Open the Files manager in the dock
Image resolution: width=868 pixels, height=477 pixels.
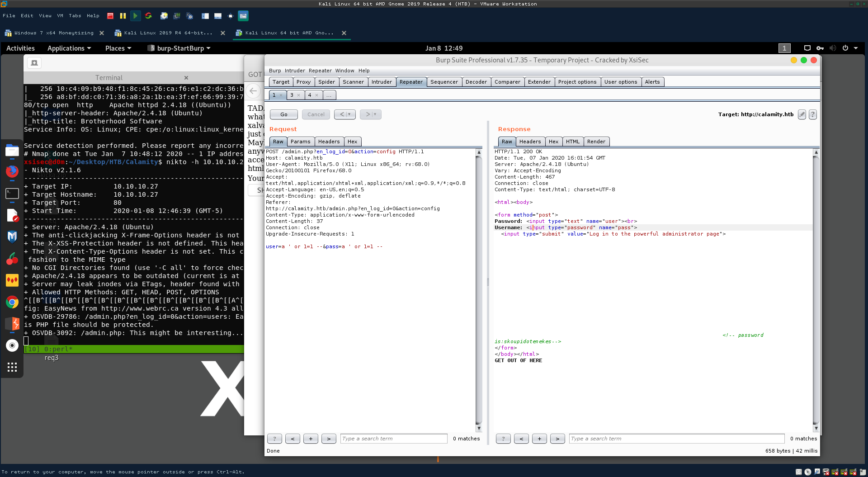(x=12, y=151)
